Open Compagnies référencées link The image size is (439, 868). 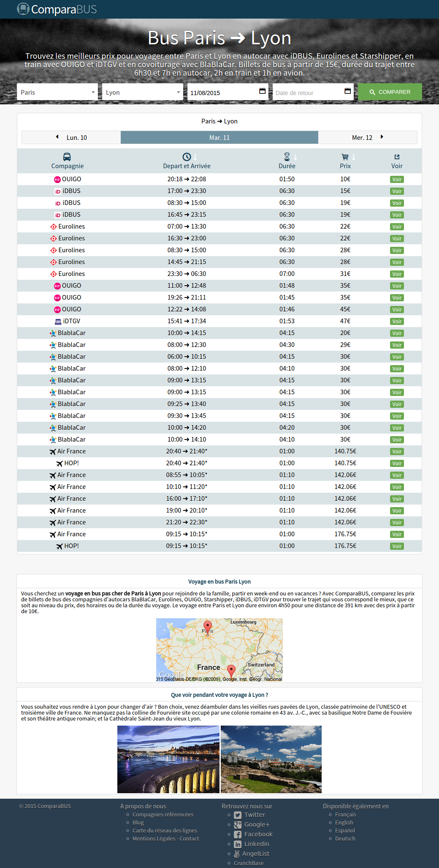click(x=163, y=815)
